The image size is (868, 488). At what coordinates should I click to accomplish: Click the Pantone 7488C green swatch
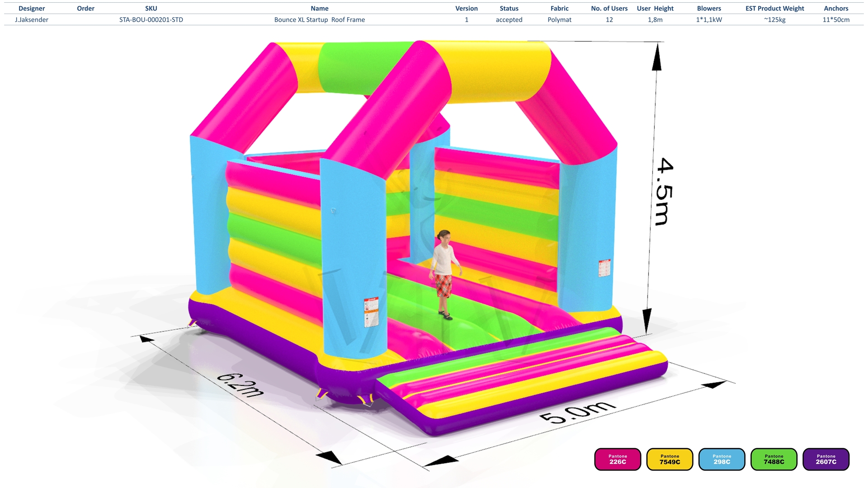coord(774,459)
